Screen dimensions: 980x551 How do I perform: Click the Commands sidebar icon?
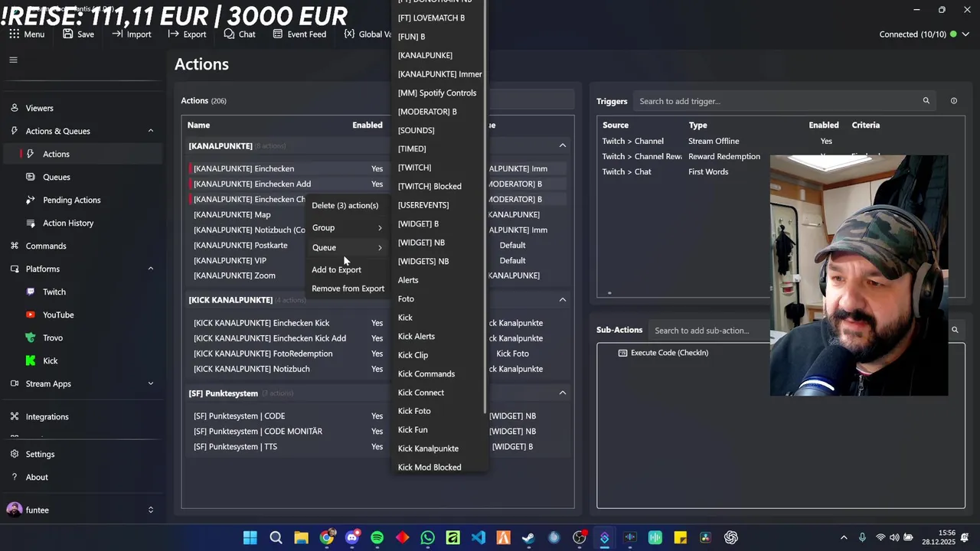tap(15, 246)
